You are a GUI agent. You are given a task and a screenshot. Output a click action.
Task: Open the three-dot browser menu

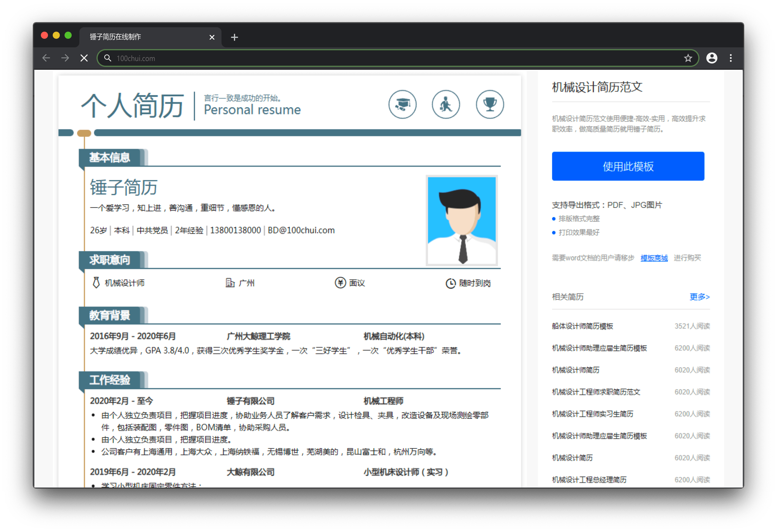731,58
